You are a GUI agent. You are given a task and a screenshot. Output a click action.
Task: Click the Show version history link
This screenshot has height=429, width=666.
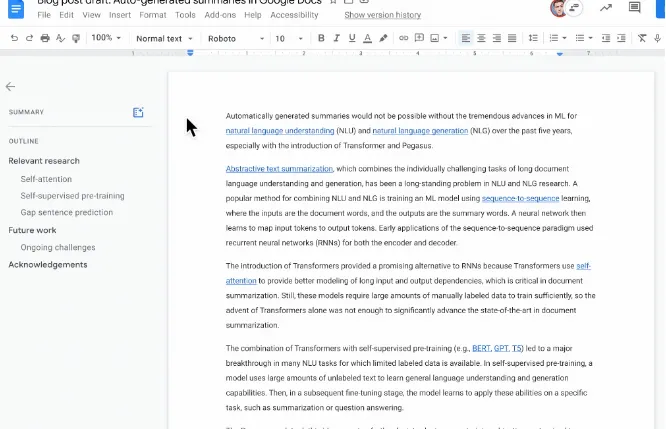point(382,15)
